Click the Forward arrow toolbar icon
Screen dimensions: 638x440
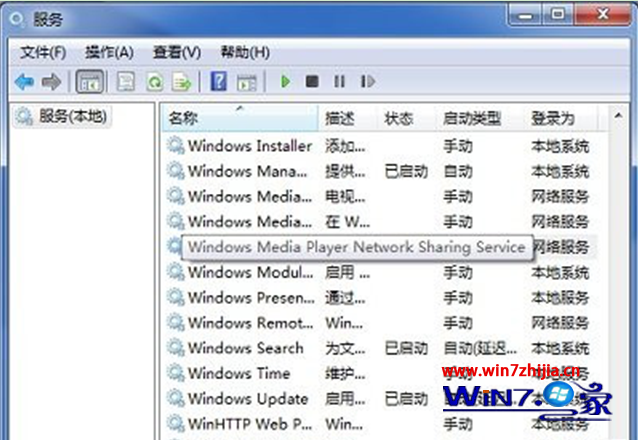[x=52, y=82]
